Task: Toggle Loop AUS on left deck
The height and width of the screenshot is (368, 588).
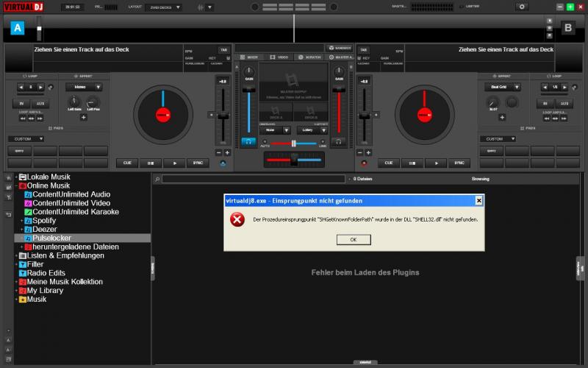Action: 40,103
